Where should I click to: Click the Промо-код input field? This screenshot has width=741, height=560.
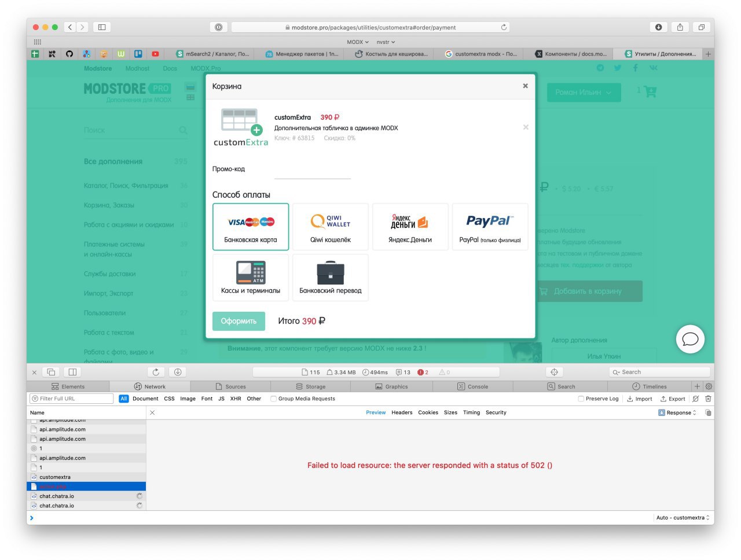(x=313, y=170)
